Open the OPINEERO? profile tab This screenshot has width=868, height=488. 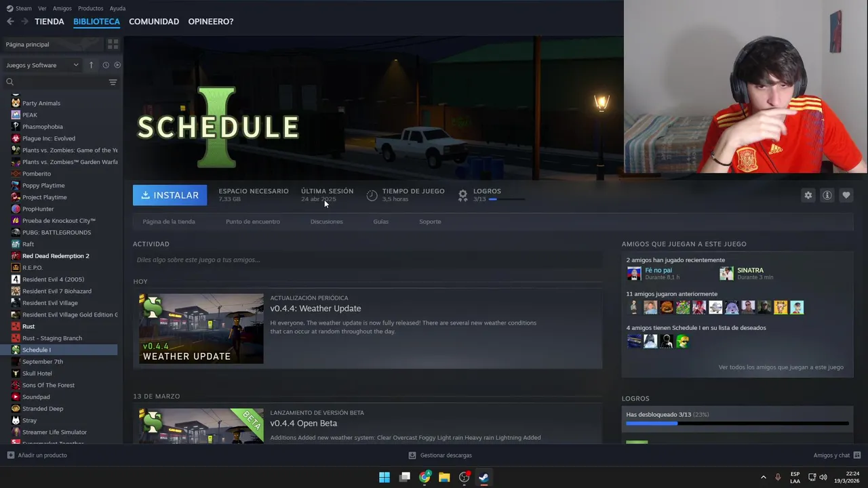(211, 22)
